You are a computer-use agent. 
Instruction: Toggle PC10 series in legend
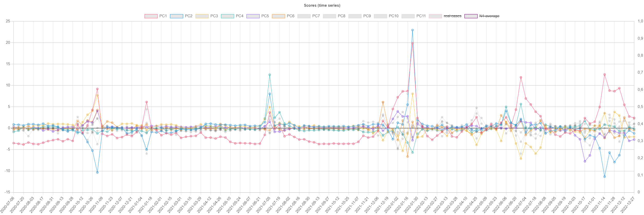393,16
